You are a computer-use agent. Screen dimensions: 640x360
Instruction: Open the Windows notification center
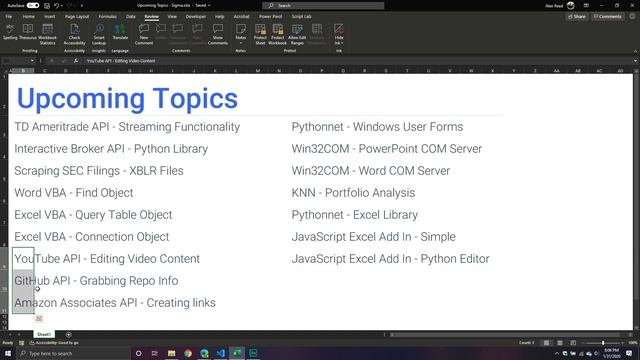point(629,353)
